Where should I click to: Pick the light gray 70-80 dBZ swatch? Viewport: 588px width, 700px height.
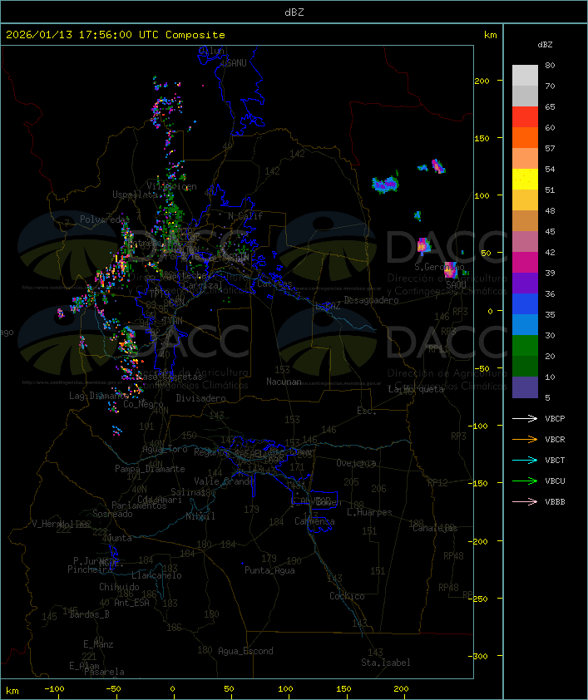[525, 75]
